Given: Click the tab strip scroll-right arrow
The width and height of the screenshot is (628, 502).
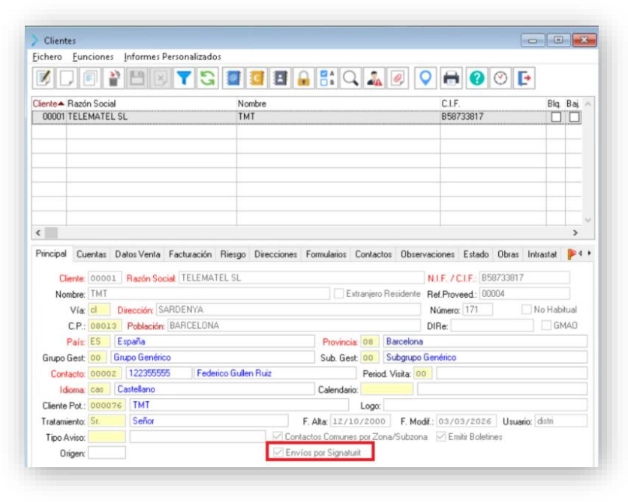Looking at the screenshot, I should (589, 253).
